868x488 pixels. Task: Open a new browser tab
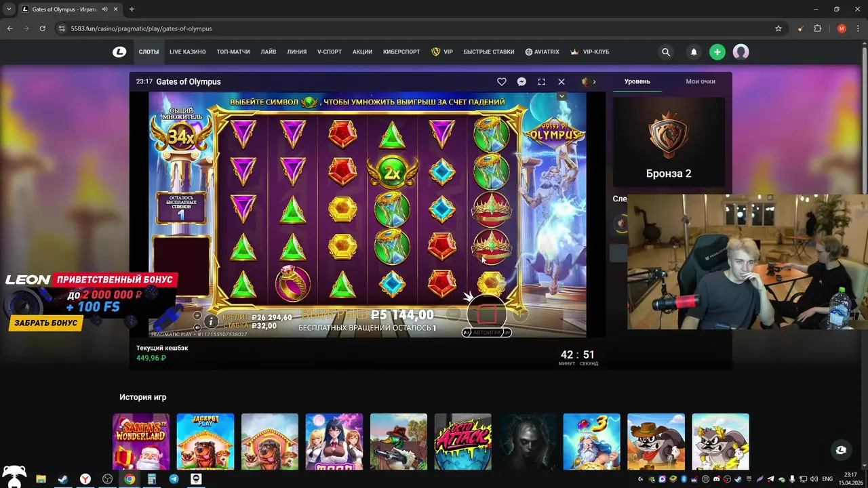coord(132,9)
